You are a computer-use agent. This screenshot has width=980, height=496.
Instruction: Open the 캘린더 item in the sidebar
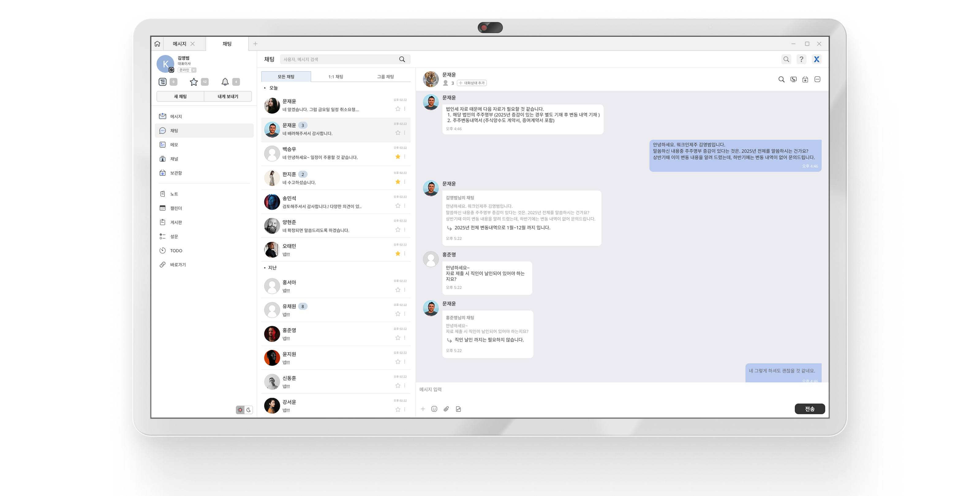176,208
